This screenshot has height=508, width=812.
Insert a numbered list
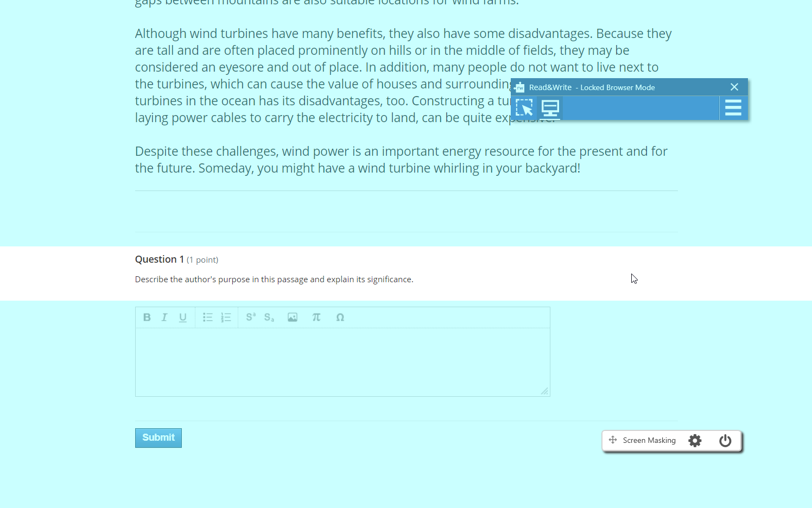pos(226,317)
